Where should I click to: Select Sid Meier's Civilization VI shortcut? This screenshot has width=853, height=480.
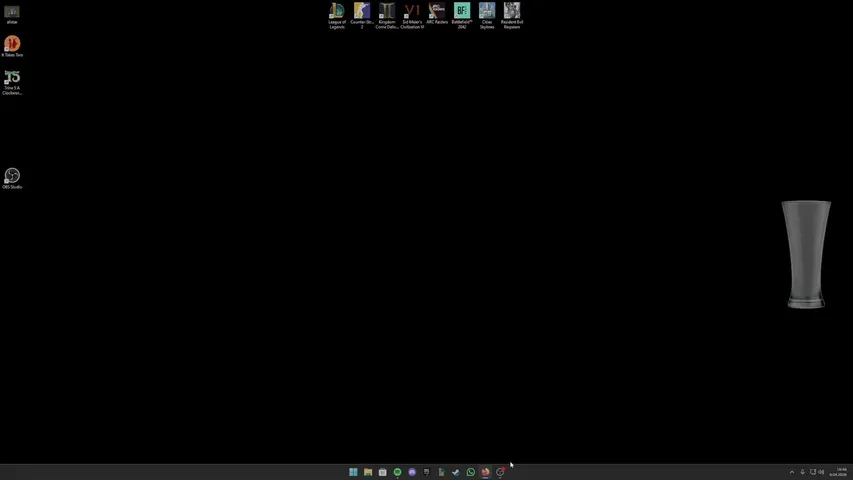(412, 15)
